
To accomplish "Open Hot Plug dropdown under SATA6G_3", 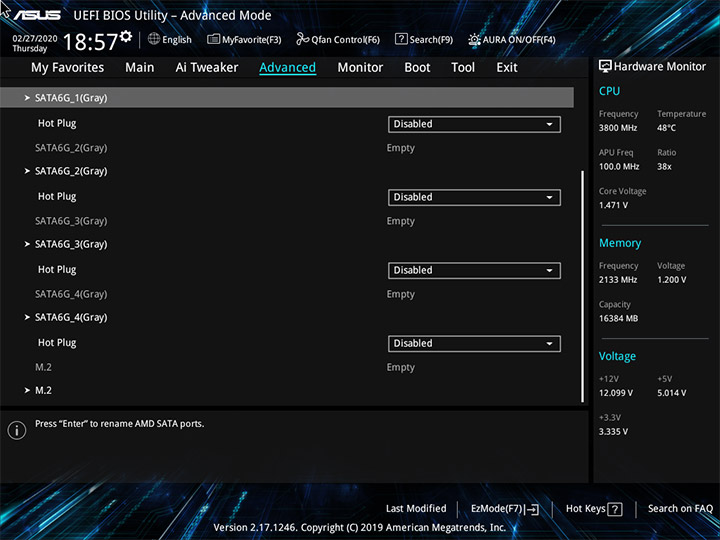I will [x=474, y=270].
